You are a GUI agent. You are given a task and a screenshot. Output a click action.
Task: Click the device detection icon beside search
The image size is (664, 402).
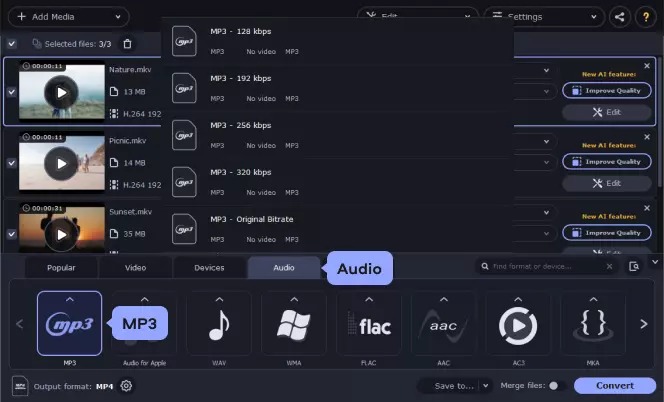click(634, 266)
